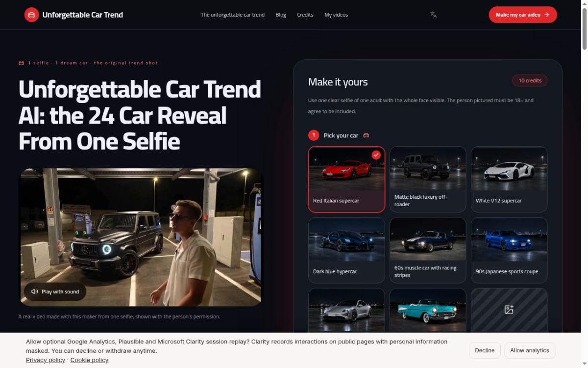Click the video permission caption text
The image size is (588, 368).
click(x=120, y=316)
